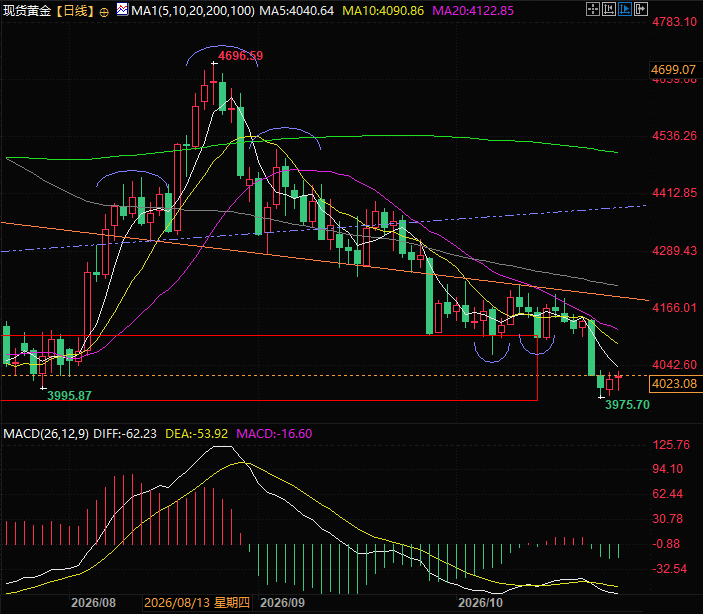Click the 4023.08 current price tag

point(675,384)
